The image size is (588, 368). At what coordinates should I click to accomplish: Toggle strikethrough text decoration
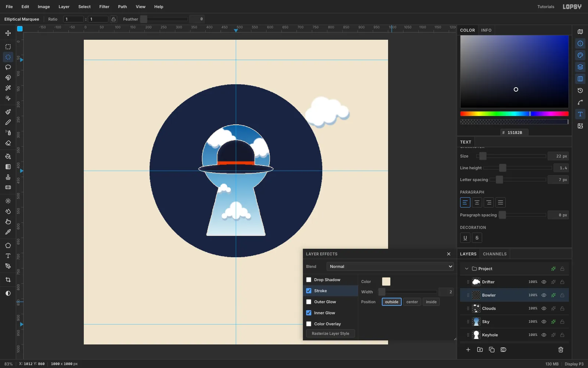coord(477,238)
